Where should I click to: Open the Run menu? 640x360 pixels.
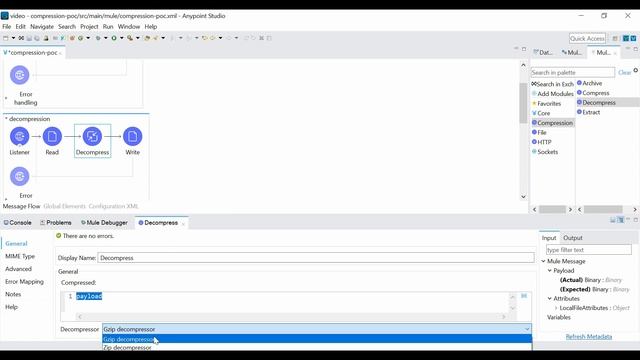pos(108,27)
